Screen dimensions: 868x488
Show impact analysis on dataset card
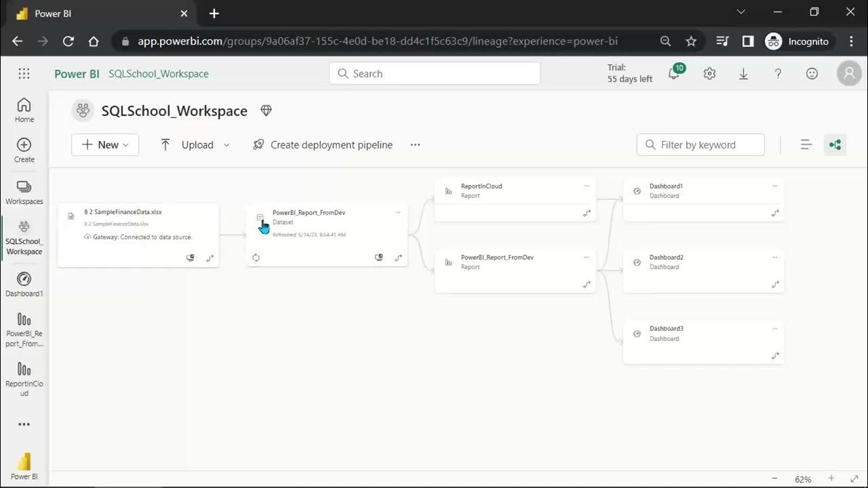(x=379, y=258)
